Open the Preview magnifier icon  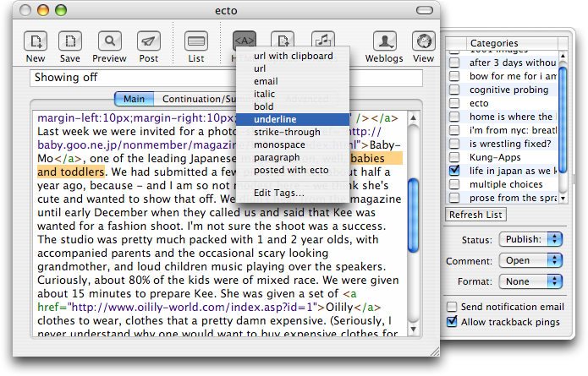tap(109, 41)
